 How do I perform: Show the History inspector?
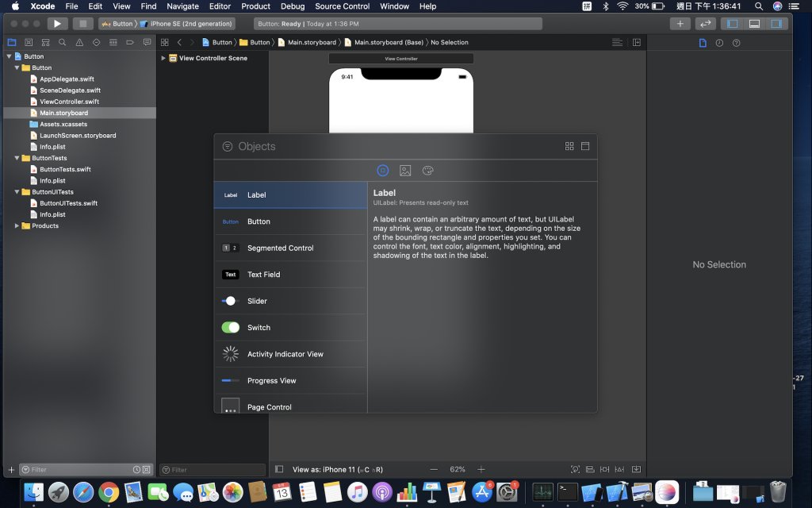(719, 43)
